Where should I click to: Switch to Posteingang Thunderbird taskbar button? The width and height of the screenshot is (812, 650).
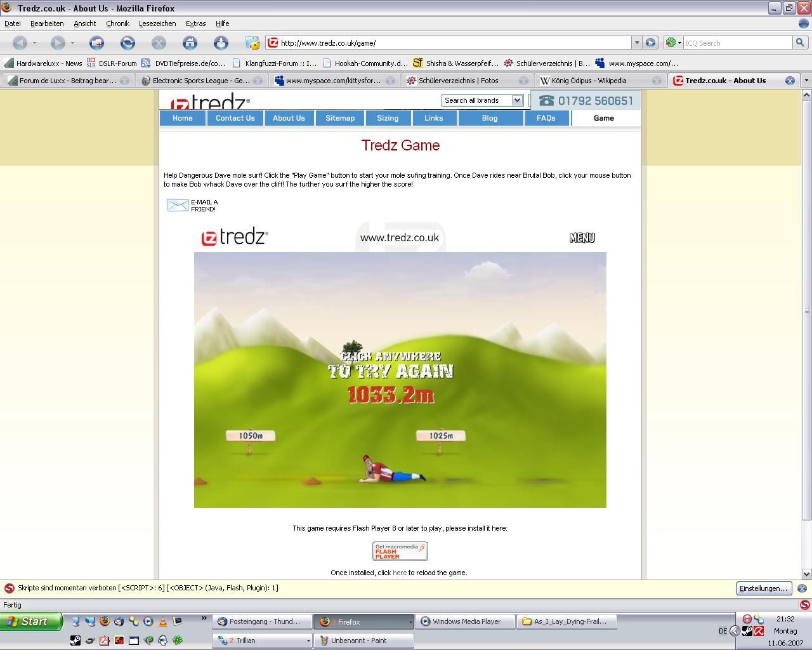point(263,622)
